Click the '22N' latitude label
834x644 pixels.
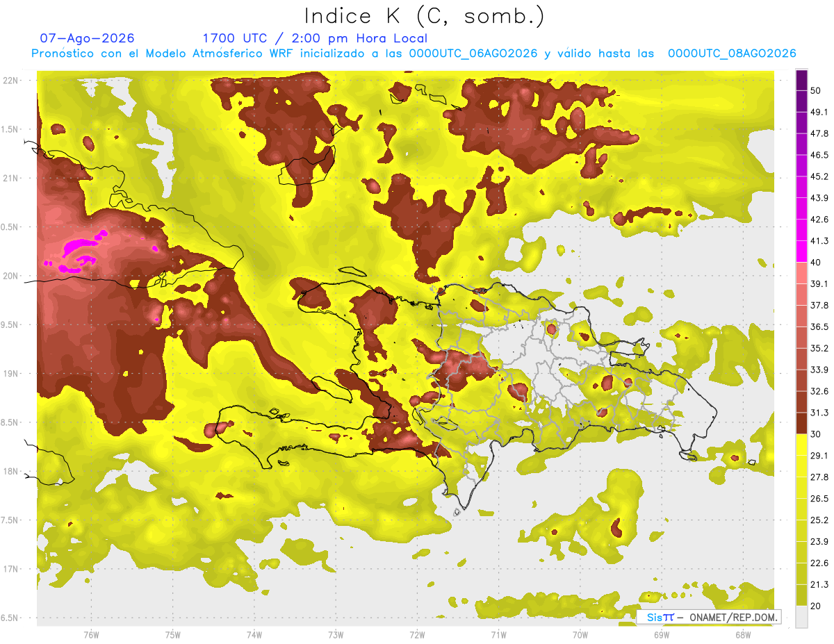[x=11, y=80]
